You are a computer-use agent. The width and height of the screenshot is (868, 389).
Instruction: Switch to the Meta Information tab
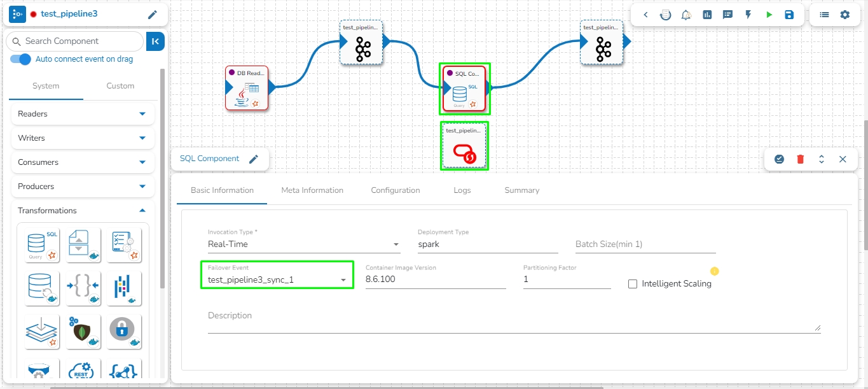coord(312,190)
